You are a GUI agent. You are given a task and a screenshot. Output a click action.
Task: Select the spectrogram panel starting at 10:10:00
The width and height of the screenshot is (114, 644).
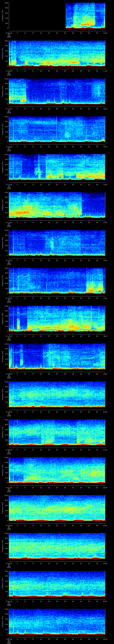click(x=57, y=53)
